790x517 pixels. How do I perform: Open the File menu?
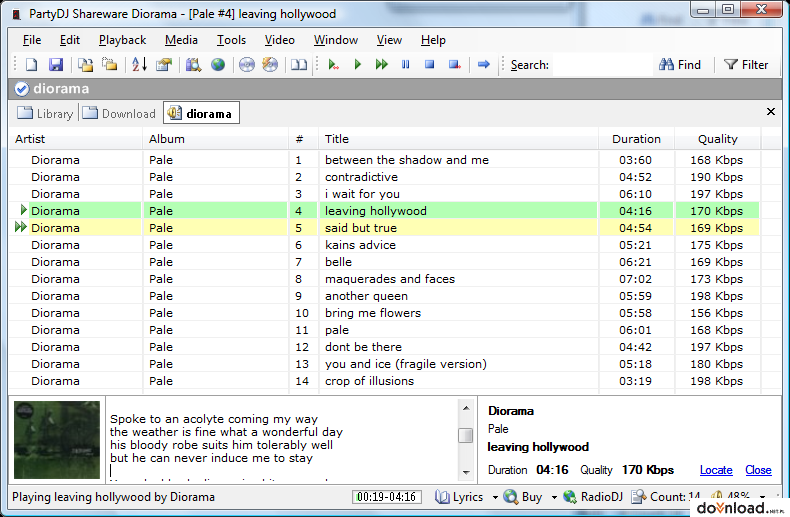32,40
